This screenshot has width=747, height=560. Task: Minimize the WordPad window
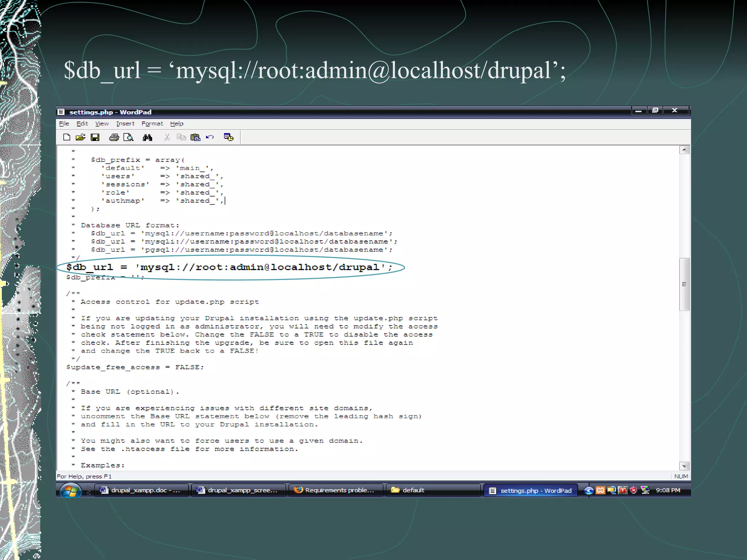coord(639,110)
